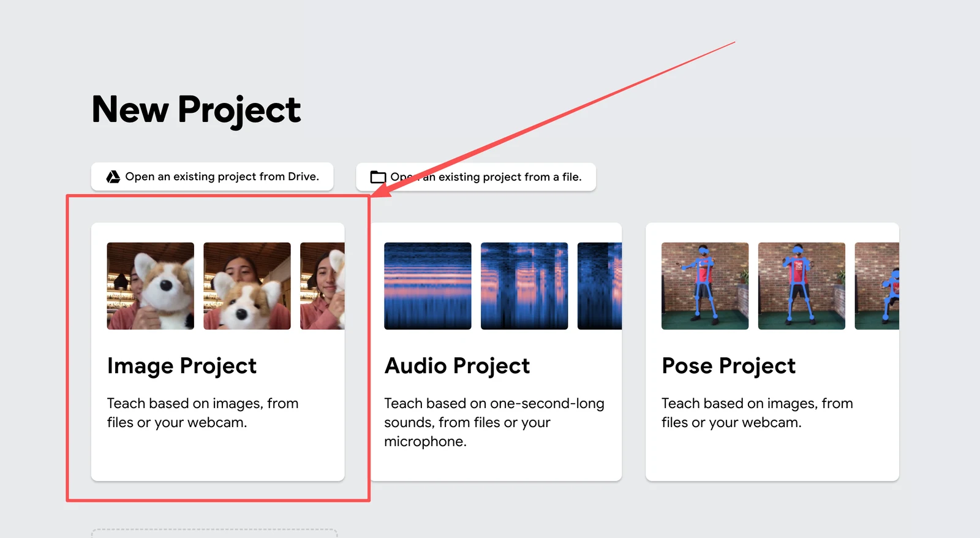Click the Google Drive icon
Image resolution: width=980 pixels, height=538 pixels.
coord(113,177)
